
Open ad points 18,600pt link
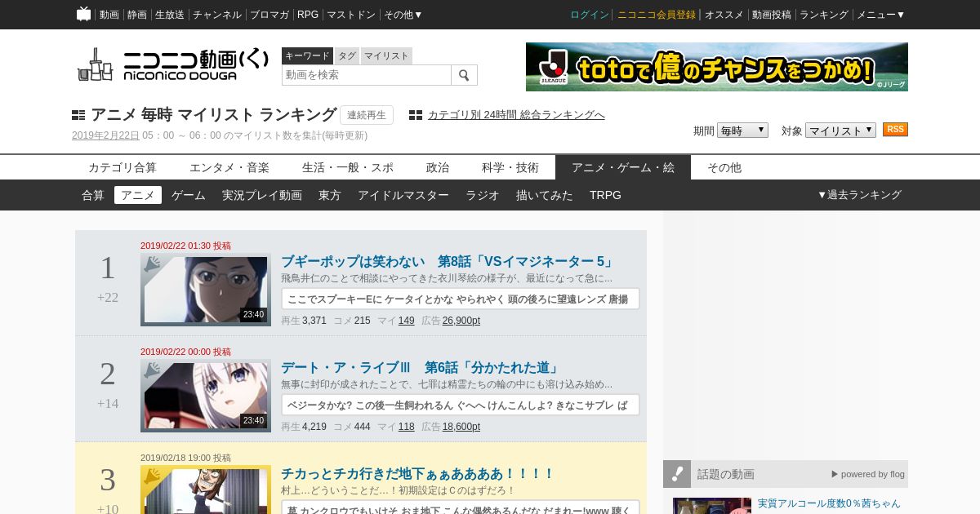(x=461, y=427)
